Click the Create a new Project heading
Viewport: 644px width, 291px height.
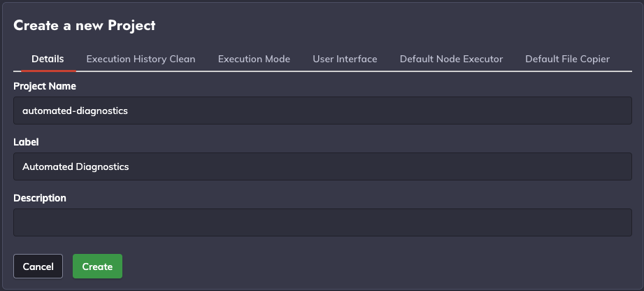[x=85, y=25]
